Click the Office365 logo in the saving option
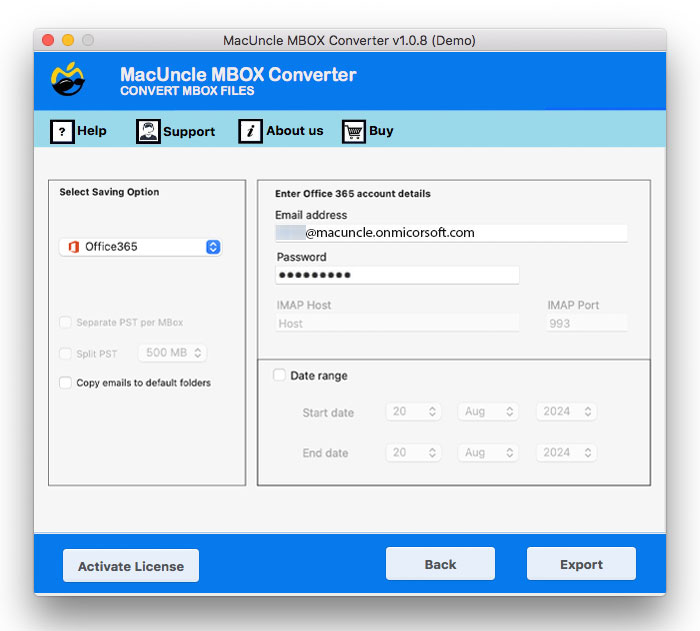This screenshot has height=631, width=700. (74, 247)
